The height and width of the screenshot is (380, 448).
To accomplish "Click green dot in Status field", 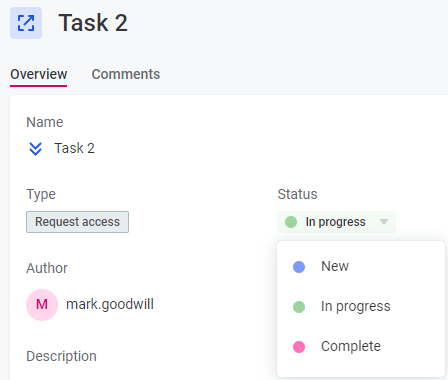I will click(x=291, y=222).
